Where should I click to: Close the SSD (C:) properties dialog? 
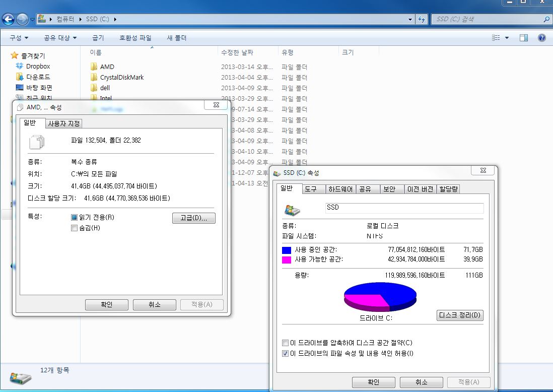(483, 170)
